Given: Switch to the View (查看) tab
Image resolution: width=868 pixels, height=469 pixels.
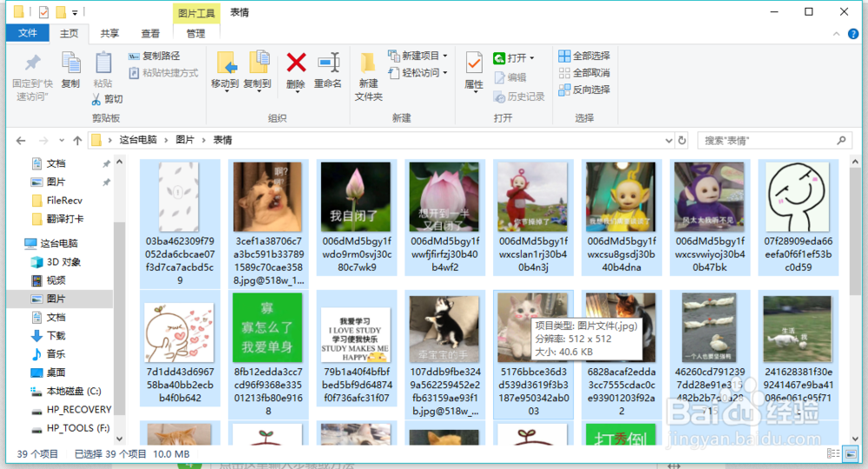Looking at the screenshot, I should click(x=150, y=34).
